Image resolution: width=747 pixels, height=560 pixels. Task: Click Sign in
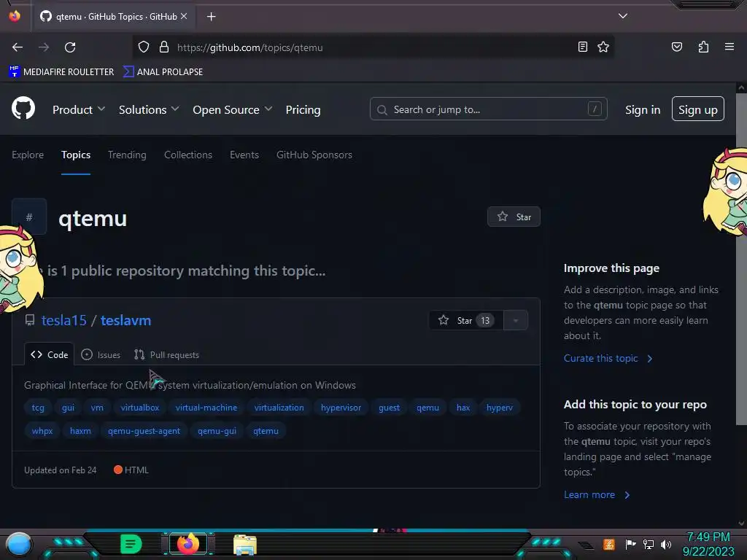(643, 109)
